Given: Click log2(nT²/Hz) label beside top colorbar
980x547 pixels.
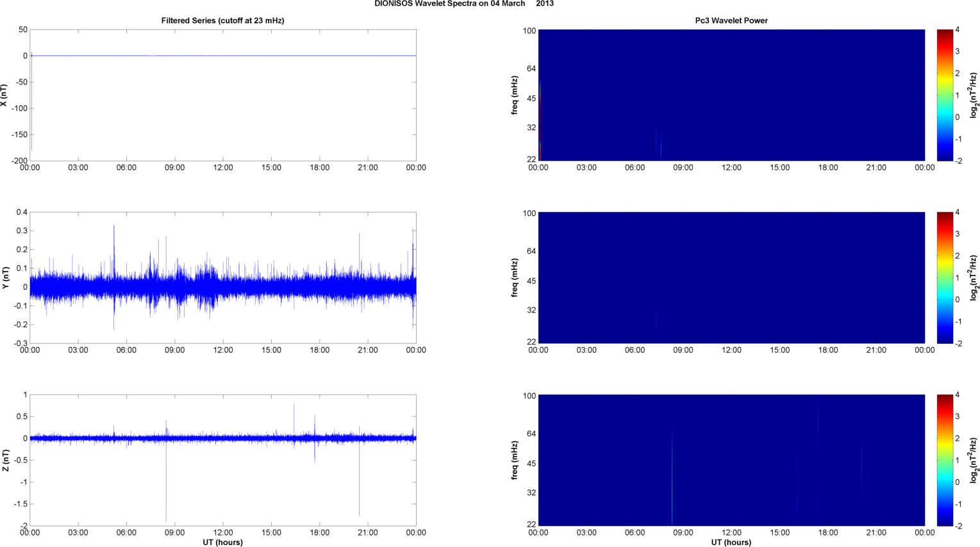Looking at the screenshot, I should pyautogui.click(x=974, y=95).
